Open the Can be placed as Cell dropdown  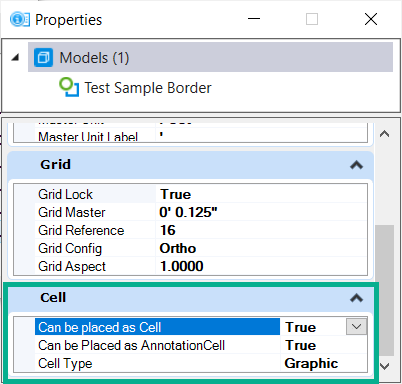356,327
